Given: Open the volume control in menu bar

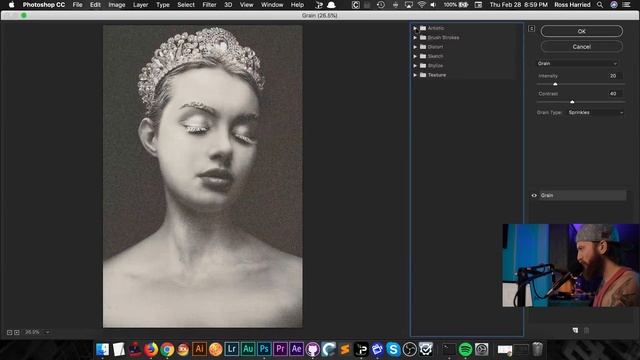Looking at the screenshot, I should pyautogui.click(x=433, y=5).
